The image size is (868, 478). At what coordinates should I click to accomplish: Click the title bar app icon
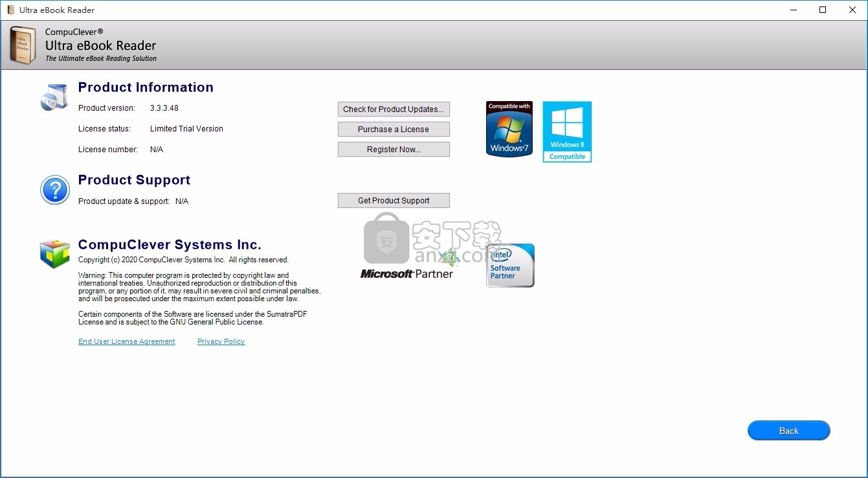pos(10,10)
